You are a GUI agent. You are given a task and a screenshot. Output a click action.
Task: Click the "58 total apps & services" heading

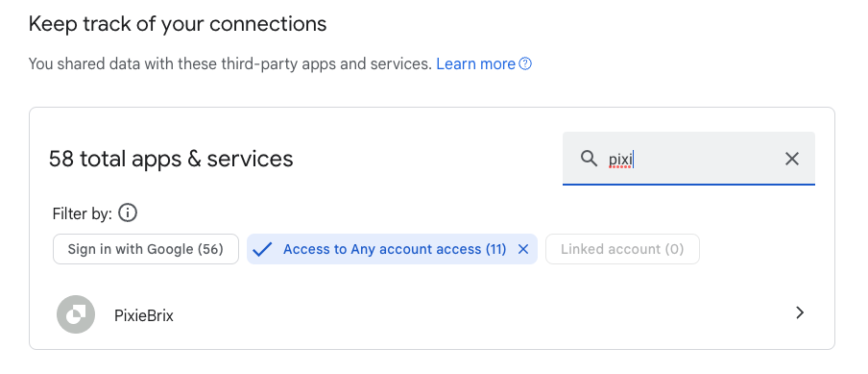pyautogui.click(x=171, y=159)
